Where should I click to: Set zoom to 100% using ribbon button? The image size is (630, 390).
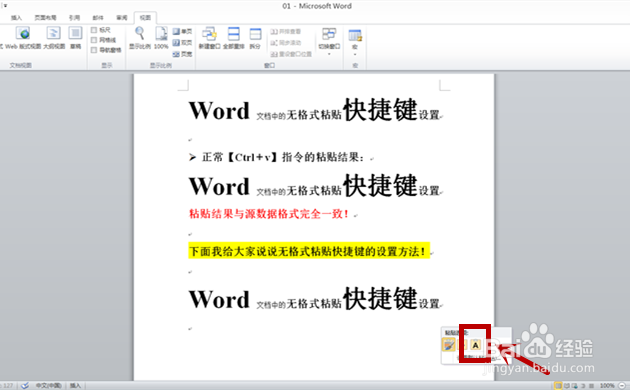coord(161,38)
